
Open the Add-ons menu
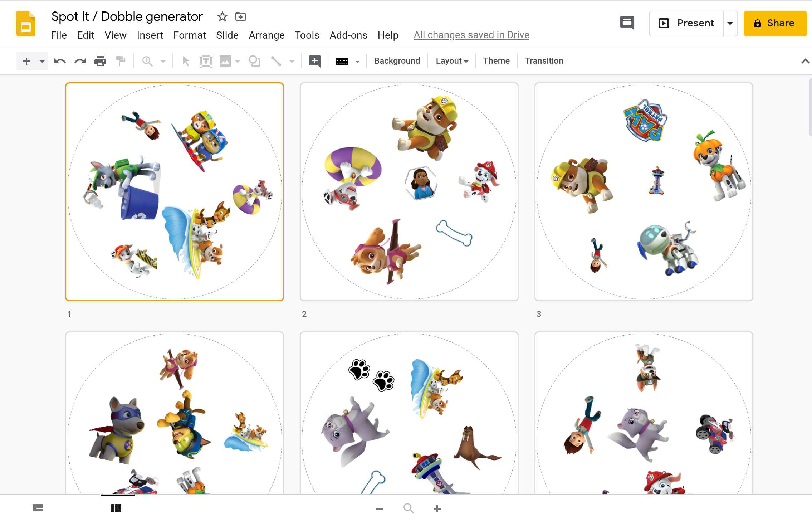(348, 35)
